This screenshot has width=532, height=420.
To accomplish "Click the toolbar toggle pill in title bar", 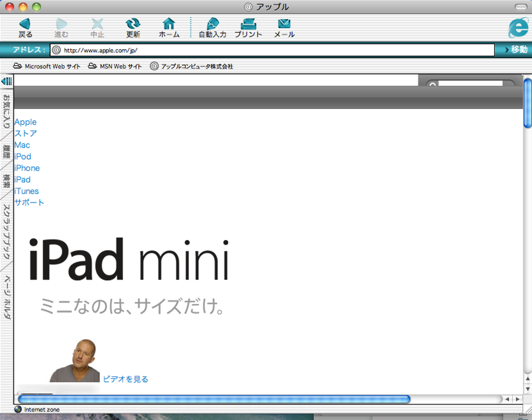I will click(521, 7).
